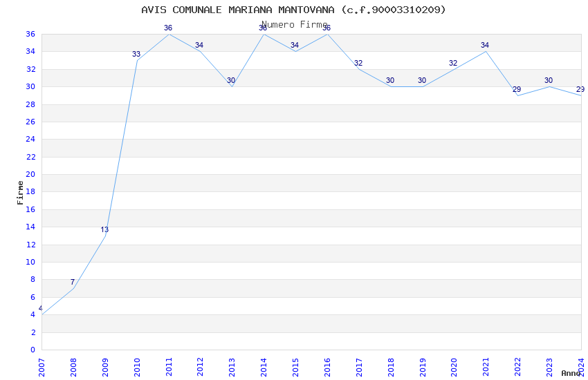Image resolution: width=588 pixels, height=380 pixels.
Task: Click the data label 30 for 2019
Action: click(422, 81)
